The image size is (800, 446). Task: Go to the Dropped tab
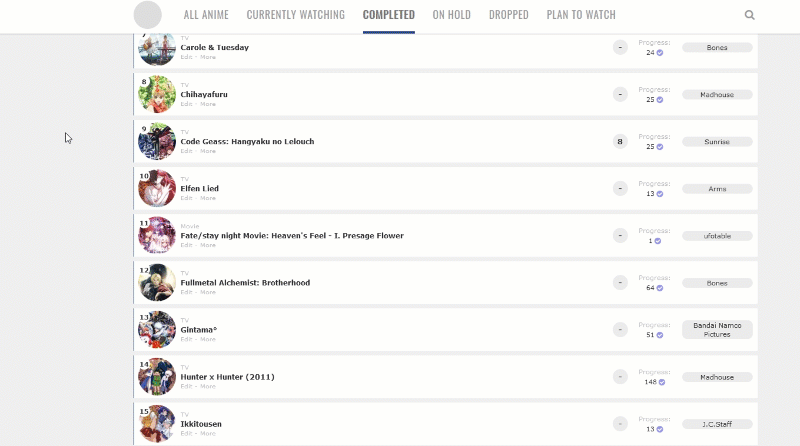509,15
